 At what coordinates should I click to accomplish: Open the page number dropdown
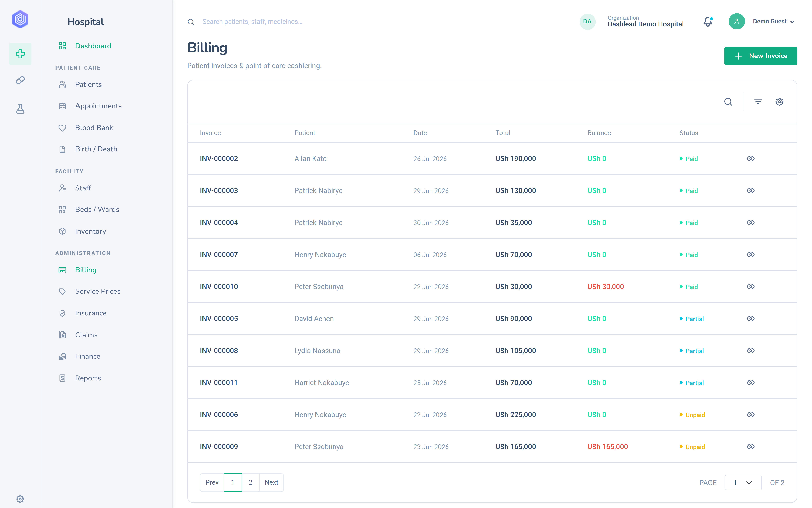pos(743,482)
